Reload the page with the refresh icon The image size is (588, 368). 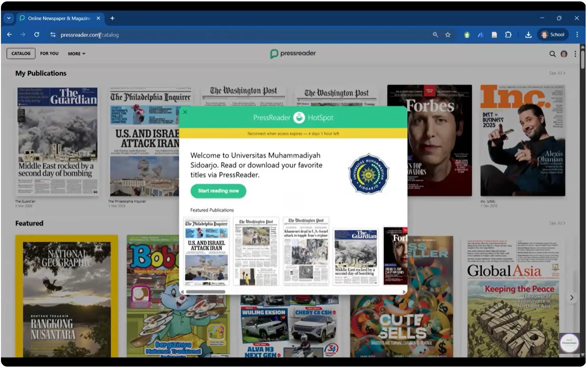(37, 35)
